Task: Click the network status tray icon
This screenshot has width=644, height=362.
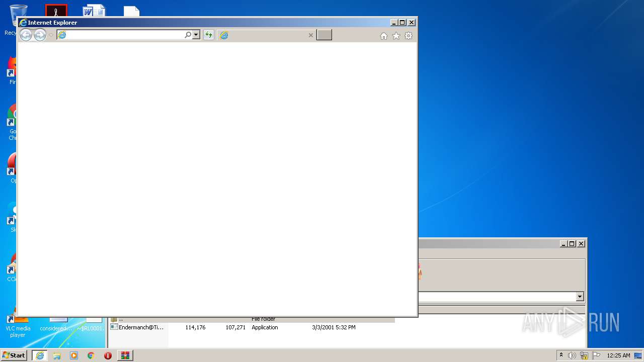Action: coord(584,355)
